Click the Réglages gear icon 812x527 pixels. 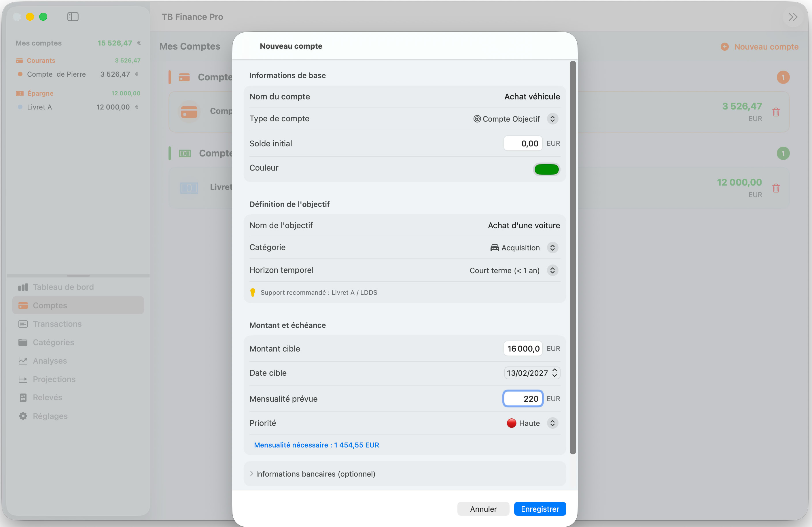(23, 416)
